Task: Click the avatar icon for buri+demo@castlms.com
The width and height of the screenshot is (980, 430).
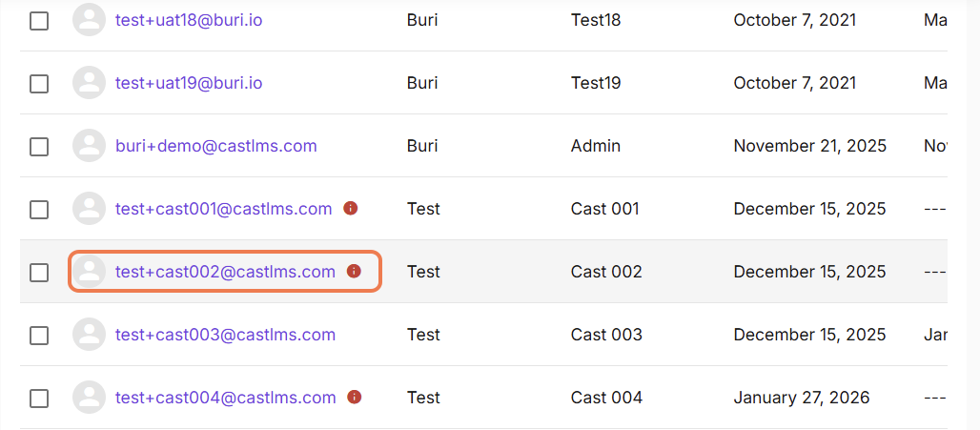Action: click(89, 146)
